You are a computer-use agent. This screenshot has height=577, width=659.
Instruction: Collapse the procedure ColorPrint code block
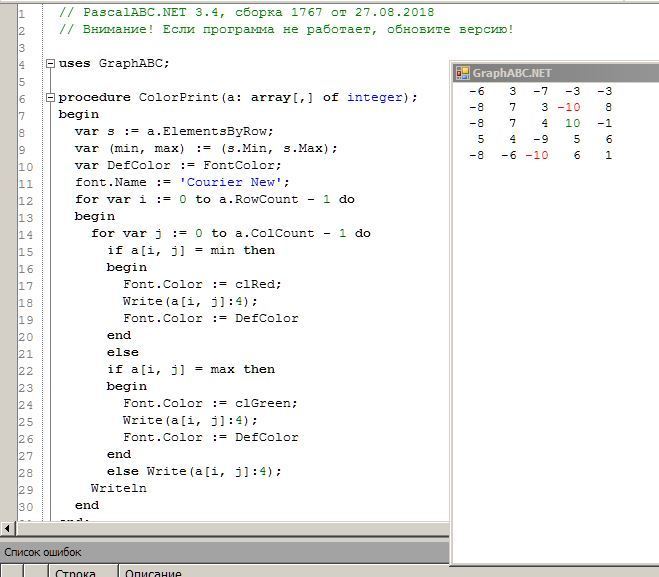[51, 98]
